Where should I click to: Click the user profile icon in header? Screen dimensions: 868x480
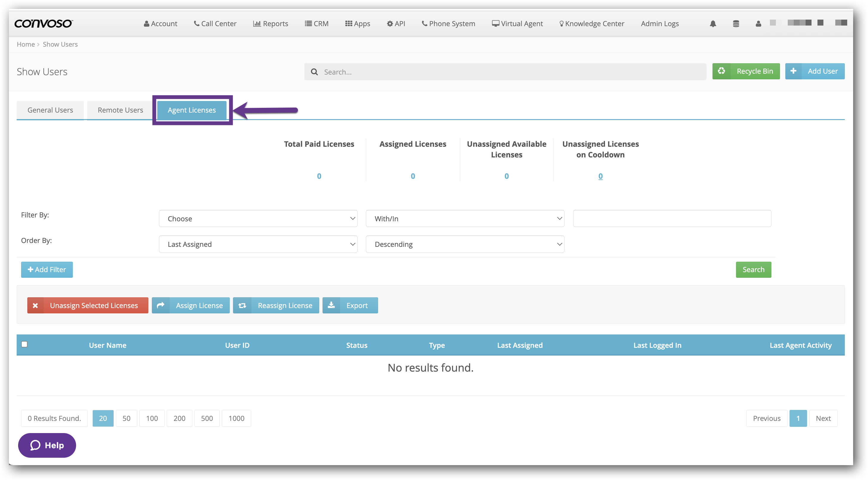(x=758, y=23)
